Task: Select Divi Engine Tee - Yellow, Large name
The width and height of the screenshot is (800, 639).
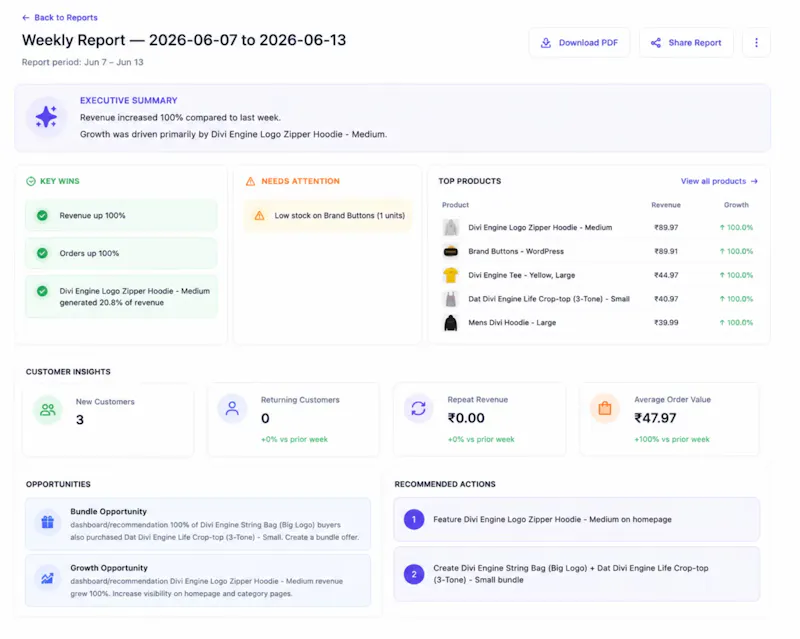Action: click(521, 275)
